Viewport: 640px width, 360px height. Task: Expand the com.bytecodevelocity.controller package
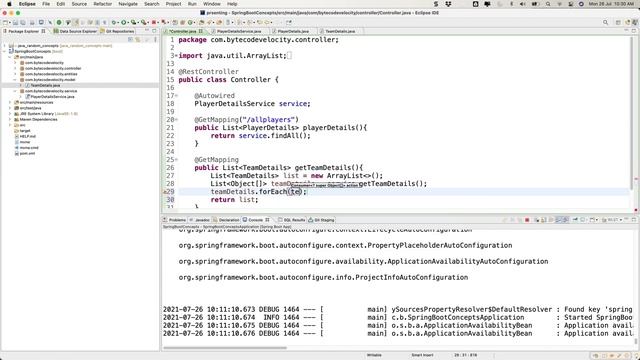(16, 69)
